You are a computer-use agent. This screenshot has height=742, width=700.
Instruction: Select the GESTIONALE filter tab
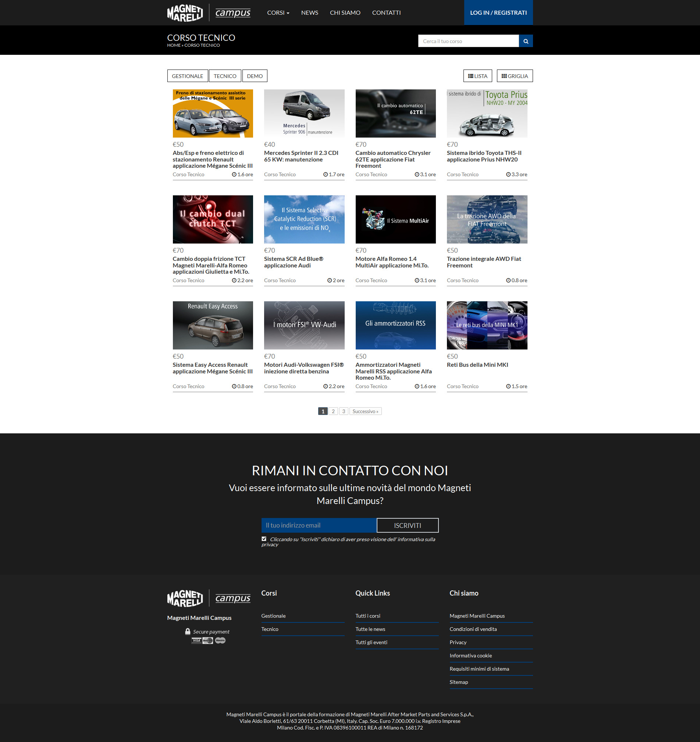point(187,76)
